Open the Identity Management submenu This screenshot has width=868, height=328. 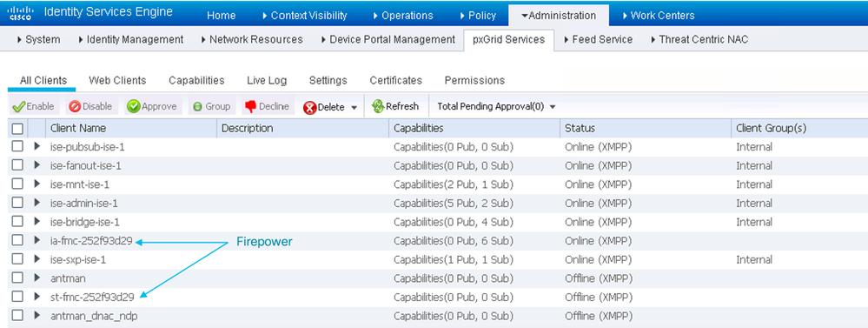point(130,39)
